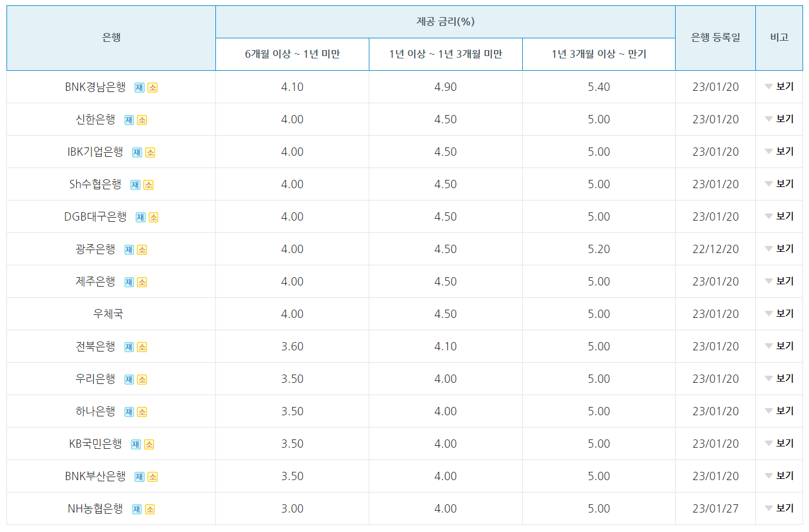Click the 재 icon beside 제주은행
This screenshot has height=532, width=809.
click(129, 281)
